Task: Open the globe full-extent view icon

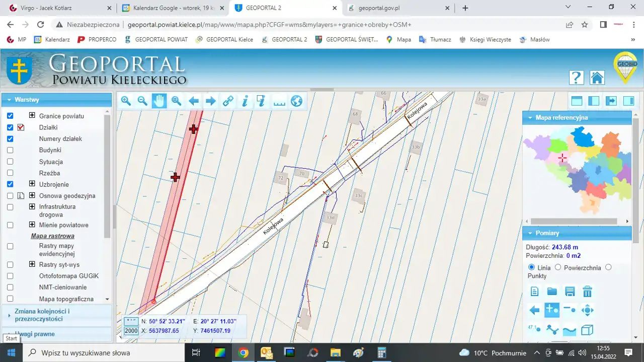Action: [x=296, y=101]
